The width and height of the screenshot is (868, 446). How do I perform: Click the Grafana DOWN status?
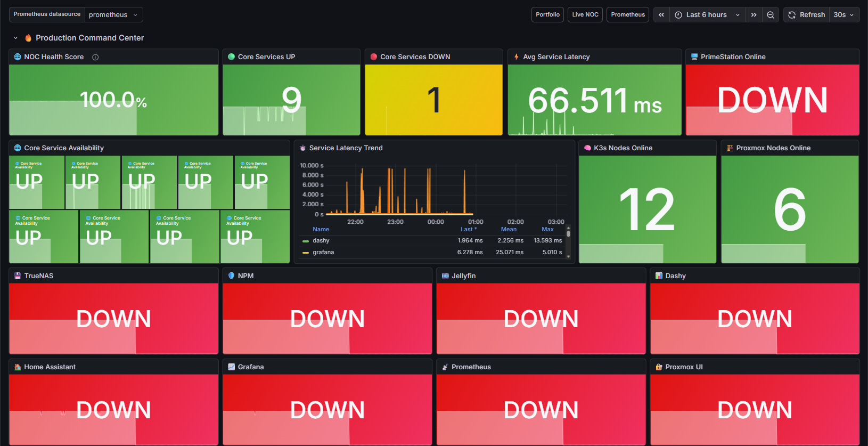pos(327,410)
